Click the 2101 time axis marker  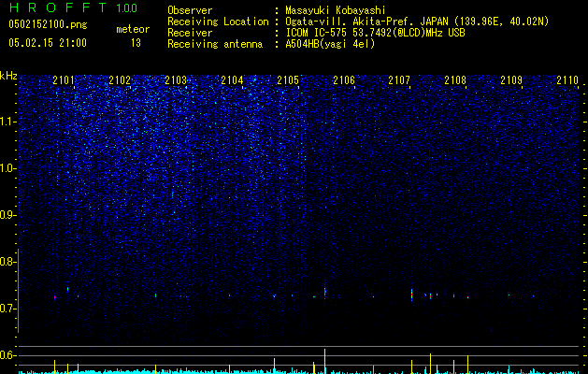[64, 80]
